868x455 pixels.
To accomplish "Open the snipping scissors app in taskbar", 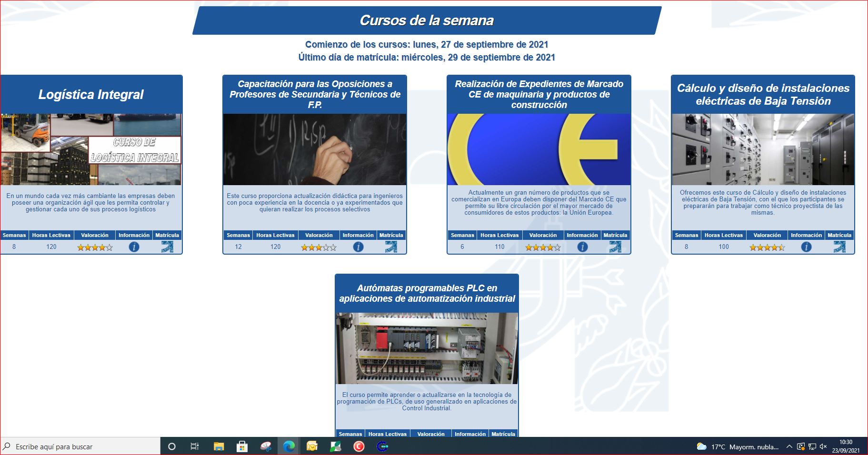I will point(266,446).
